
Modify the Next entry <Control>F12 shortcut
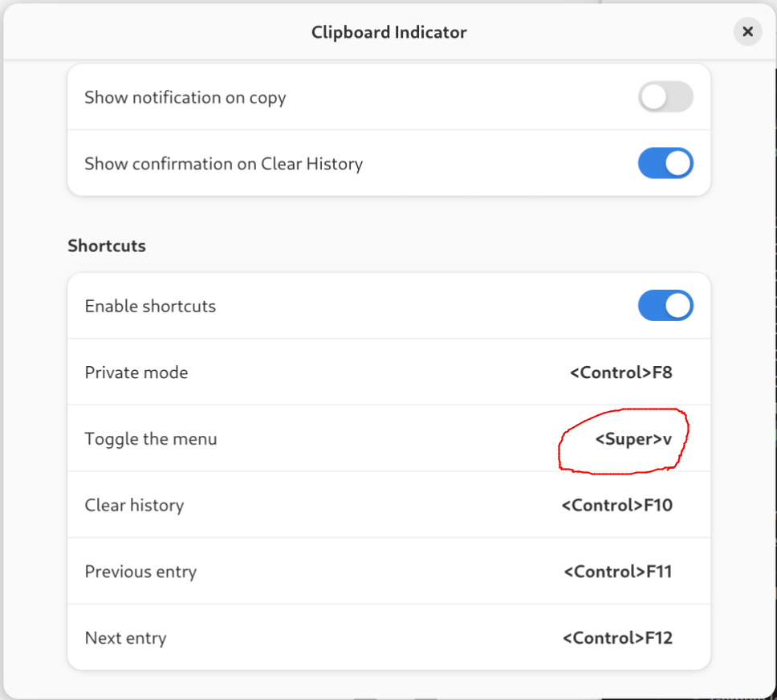point(617,638)
